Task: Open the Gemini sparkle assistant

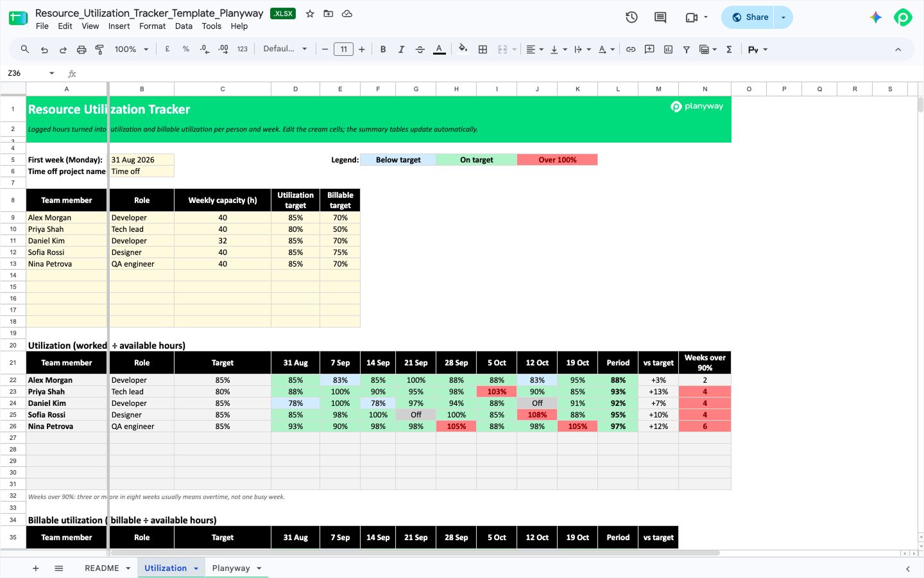Action: [876, 17]
